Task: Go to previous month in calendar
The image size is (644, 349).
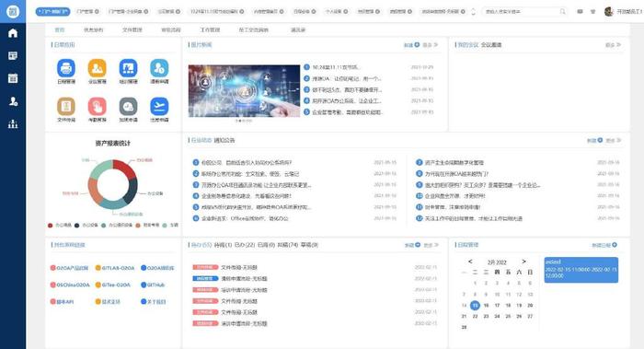Action: point(470,262)
